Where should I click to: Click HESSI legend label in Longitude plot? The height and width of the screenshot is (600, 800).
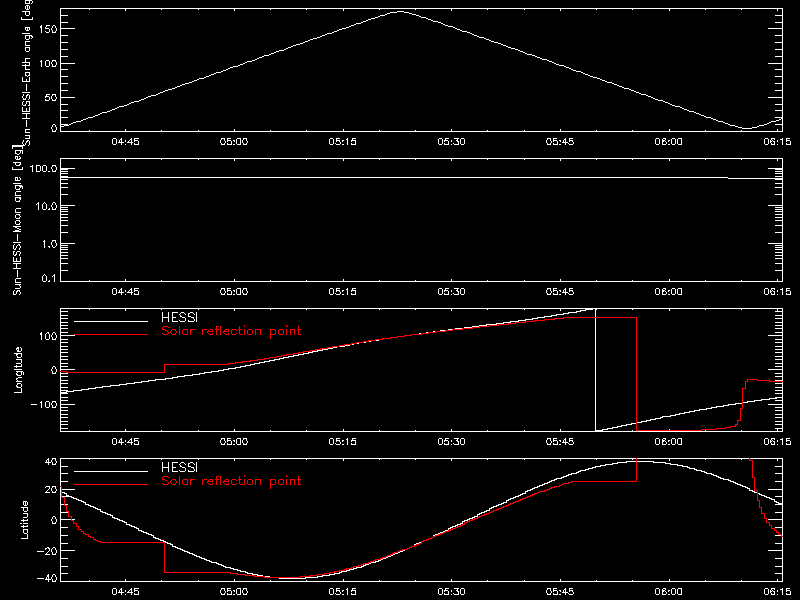(x=179, y=317)
